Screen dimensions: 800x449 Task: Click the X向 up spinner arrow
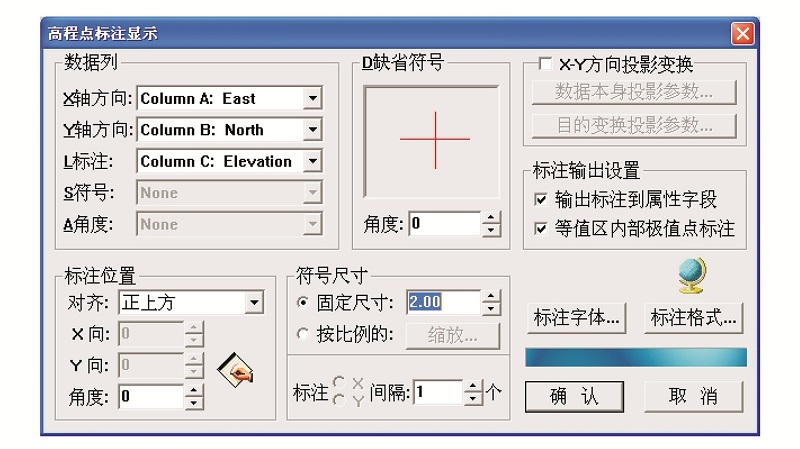click(193, 328)
